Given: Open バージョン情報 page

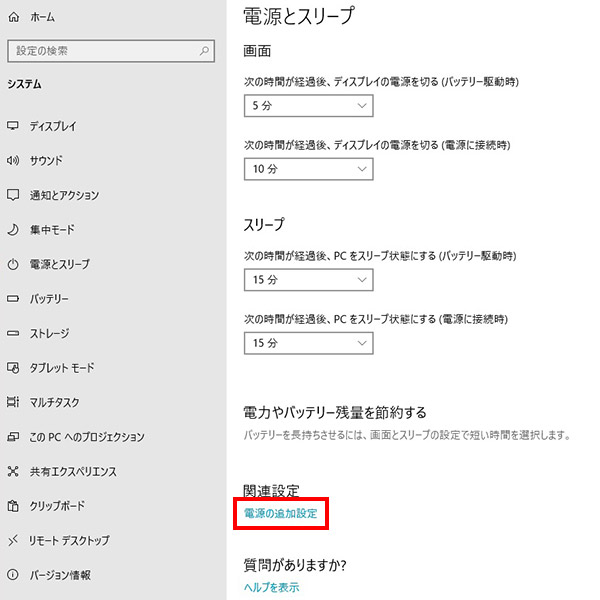Looking at the screenshot, I should tap(60, 575).
